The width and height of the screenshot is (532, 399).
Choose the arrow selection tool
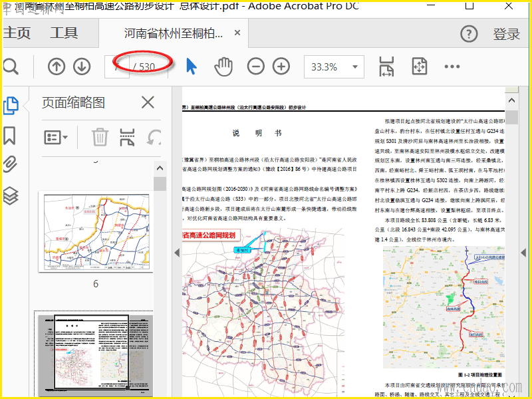(x=192, y=66)
